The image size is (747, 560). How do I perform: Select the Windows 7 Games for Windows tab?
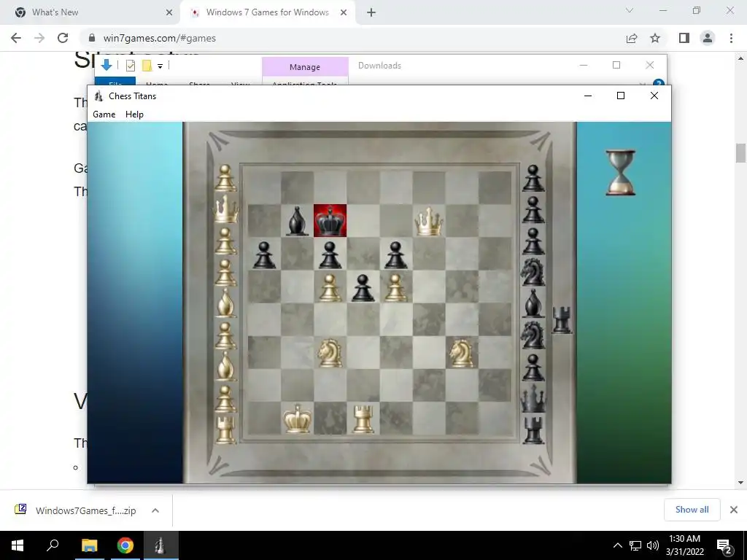267,12
